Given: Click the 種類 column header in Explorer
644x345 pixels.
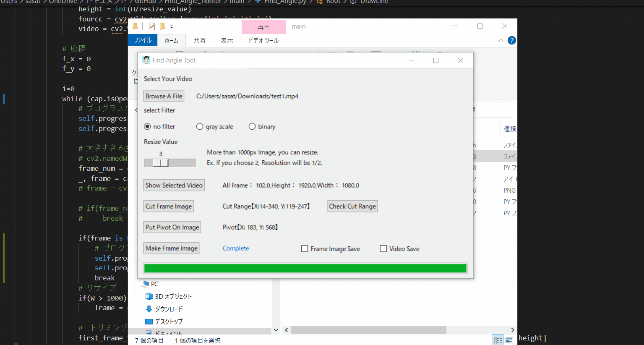Looking at the screenshot, I should (x=510, y=129).
